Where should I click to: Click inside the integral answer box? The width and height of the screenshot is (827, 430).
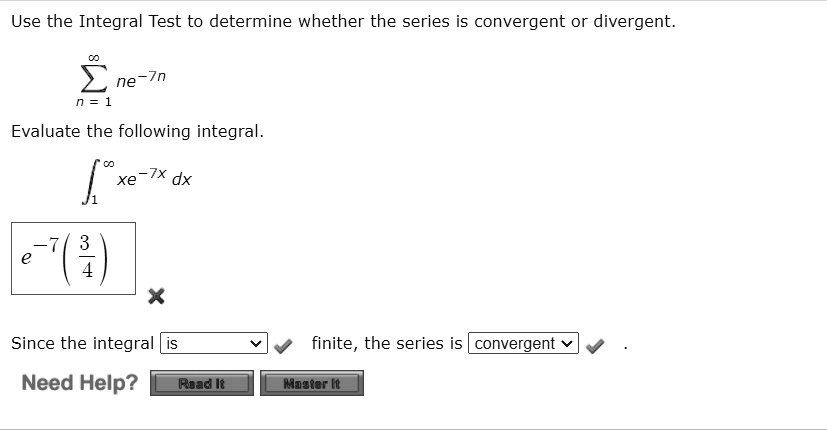click(73, 259)
